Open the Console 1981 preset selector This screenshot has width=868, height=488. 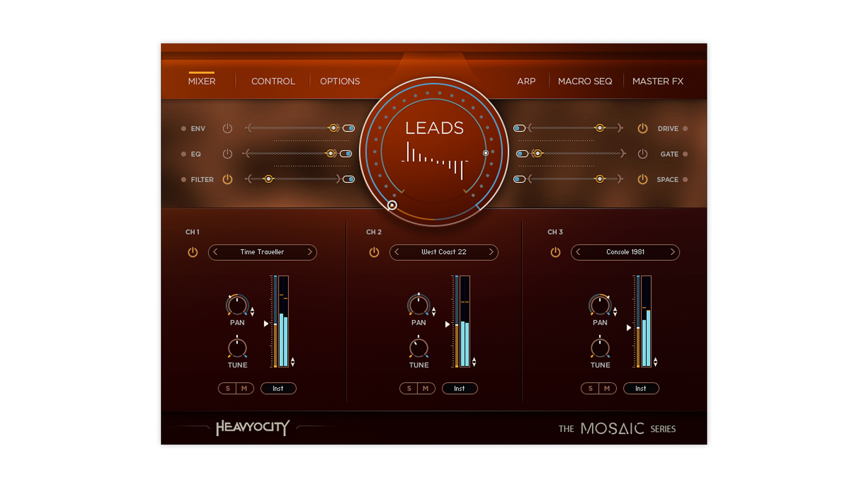625,252
